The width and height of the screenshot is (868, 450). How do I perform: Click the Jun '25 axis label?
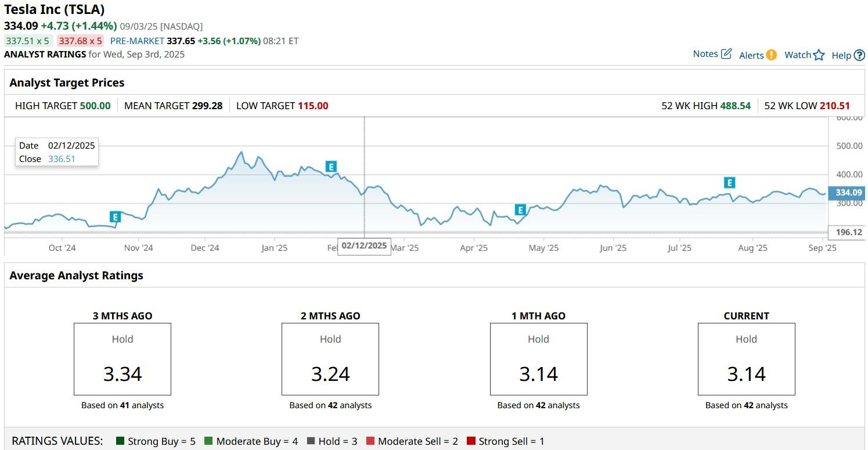tap(613, 248)
